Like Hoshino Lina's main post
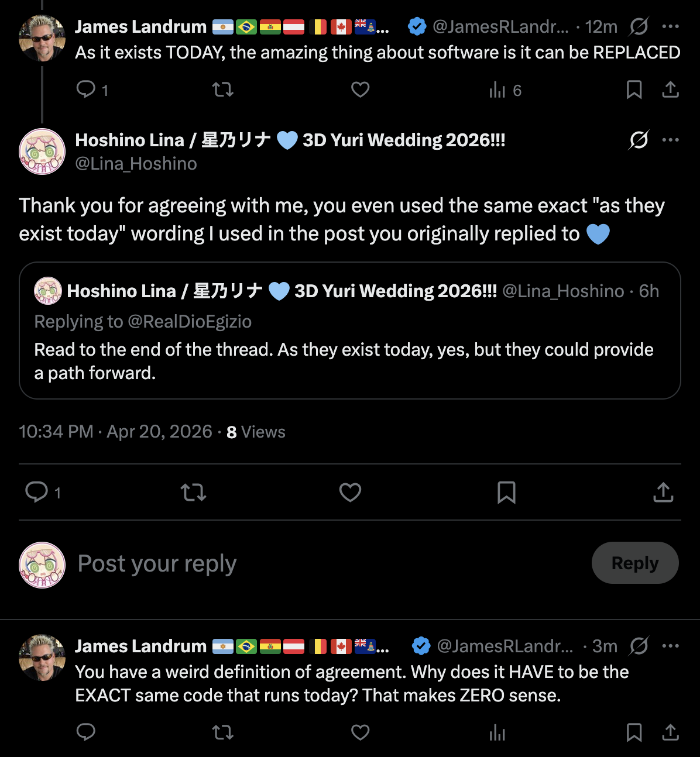The image size is (700, 757). pos(350,493)
